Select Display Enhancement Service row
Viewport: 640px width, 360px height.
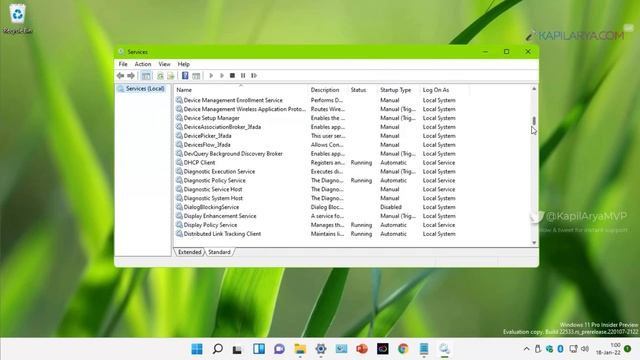[220, 216]
